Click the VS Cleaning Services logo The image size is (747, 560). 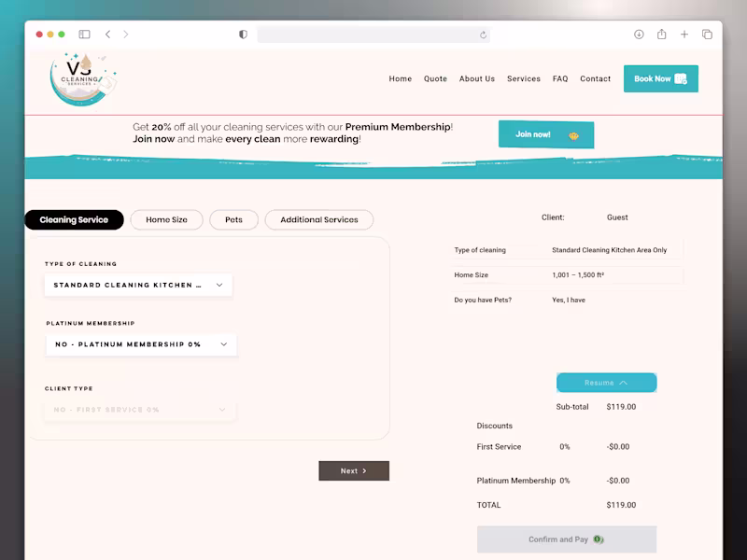pos(82,79)
